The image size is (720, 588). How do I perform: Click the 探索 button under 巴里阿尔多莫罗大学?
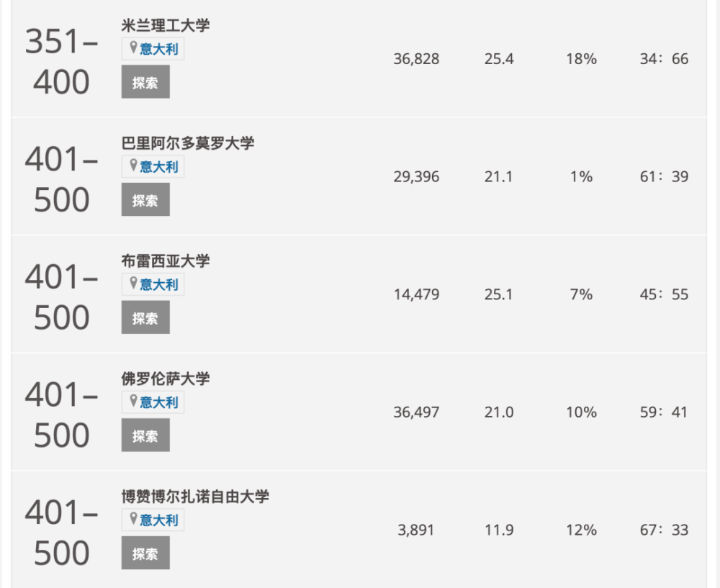tap(145, 199)
